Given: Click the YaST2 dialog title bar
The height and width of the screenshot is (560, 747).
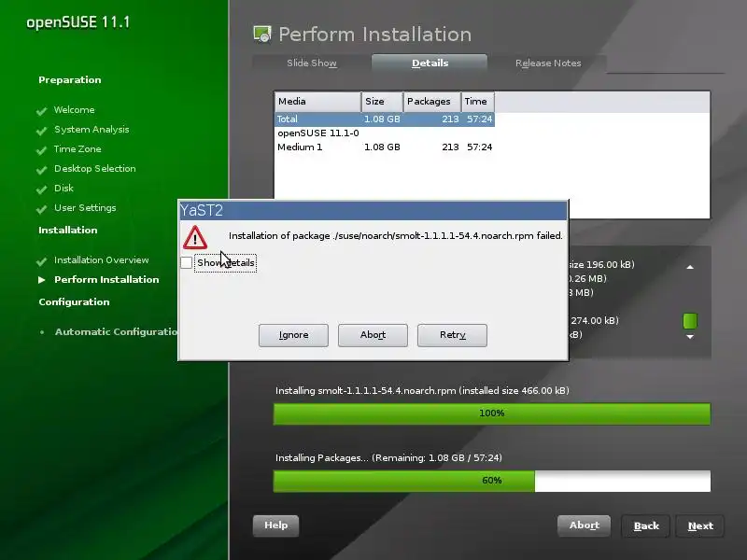Looking at the screenshot, I should click(373, 211).
